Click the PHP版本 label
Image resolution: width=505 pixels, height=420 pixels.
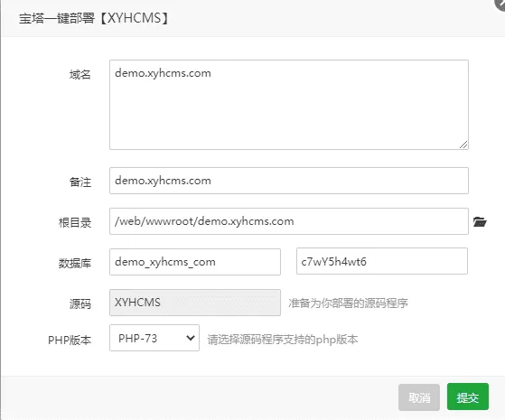tap(70, 341)
